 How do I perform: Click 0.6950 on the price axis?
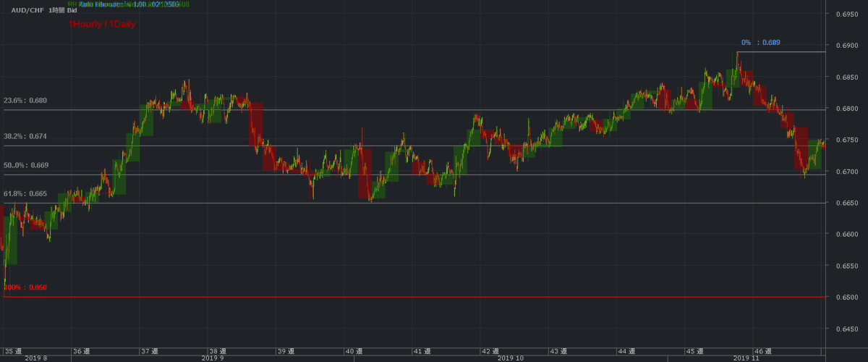click(x=846, y=14)
